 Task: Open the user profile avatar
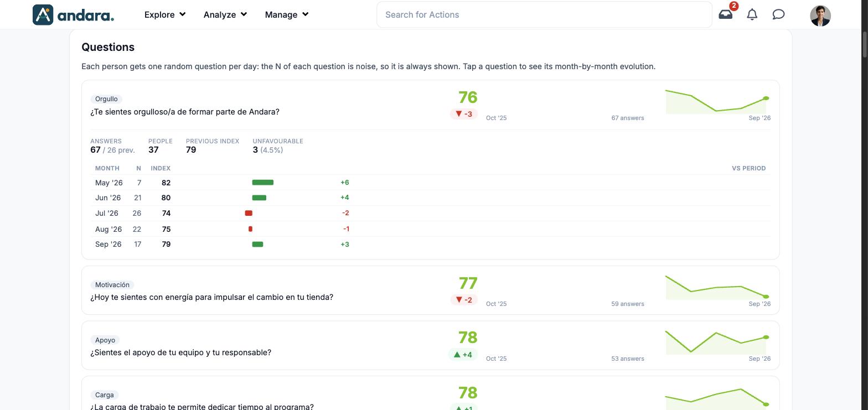(820, 15)
